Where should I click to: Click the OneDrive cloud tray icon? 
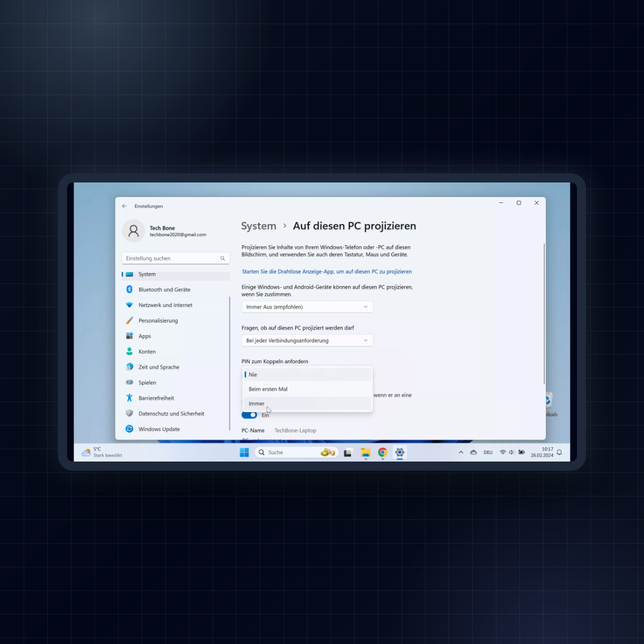coord(473,452)
